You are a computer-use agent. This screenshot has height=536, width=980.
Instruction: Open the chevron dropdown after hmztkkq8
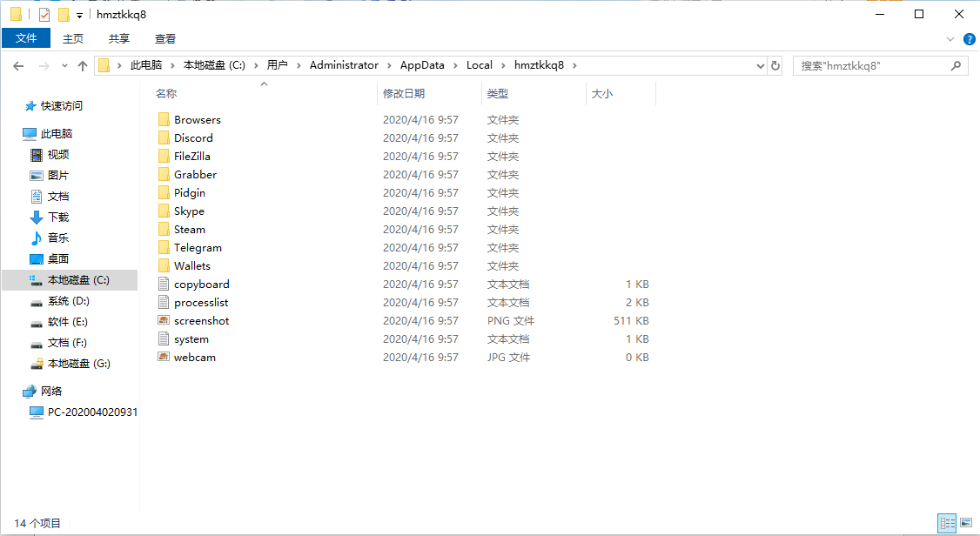574,65
